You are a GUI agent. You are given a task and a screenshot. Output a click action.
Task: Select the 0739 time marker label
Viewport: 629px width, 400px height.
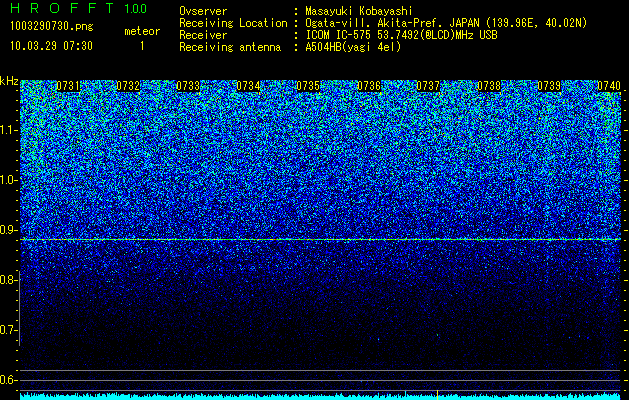click(x=549, y=86)
